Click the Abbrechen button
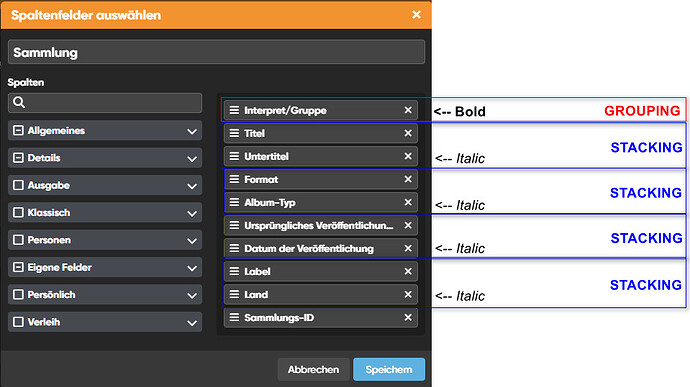 313,369
